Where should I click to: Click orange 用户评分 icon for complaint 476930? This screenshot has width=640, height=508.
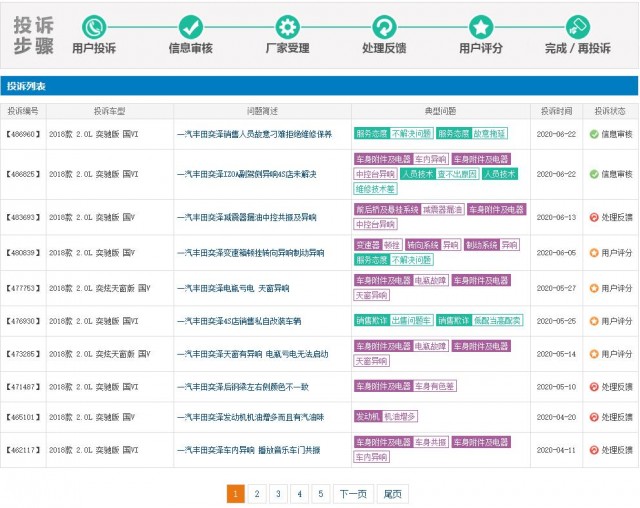(x=594, y=321)
